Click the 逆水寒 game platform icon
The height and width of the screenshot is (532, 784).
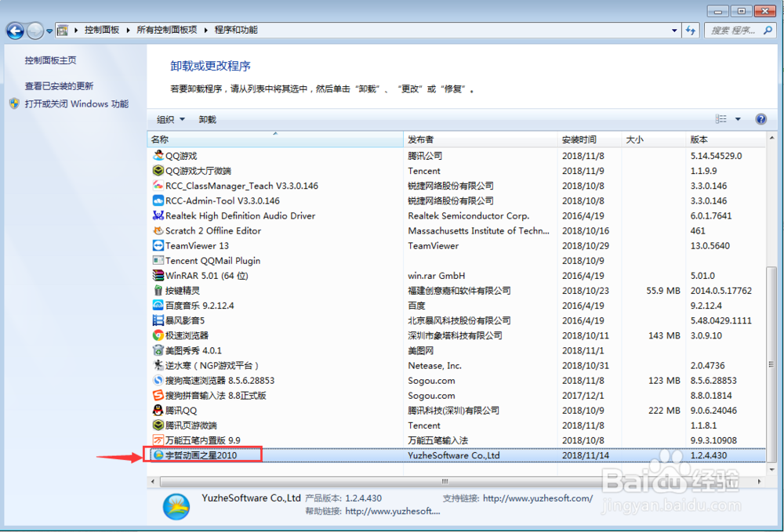pos(158,365)
